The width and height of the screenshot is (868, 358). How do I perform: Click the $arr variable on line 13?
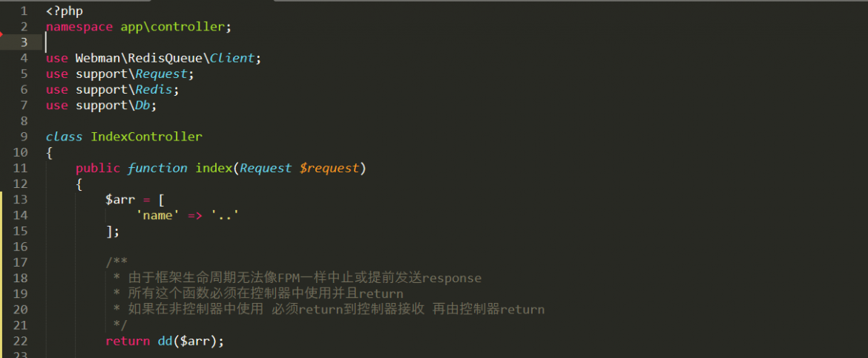pyautogui.click(x=121, y=200)
